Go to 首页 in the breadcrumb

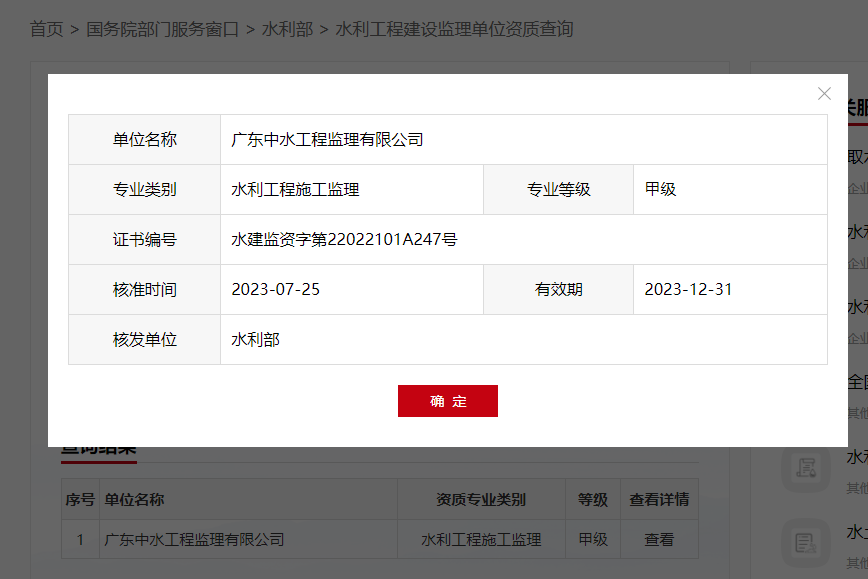46,29
